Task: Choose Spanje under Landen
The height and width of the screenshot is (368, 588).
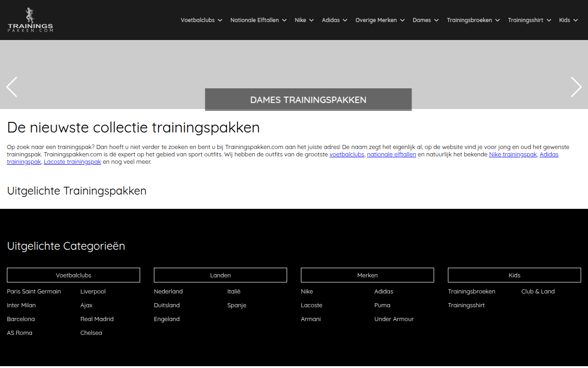Action: [237, 305]
